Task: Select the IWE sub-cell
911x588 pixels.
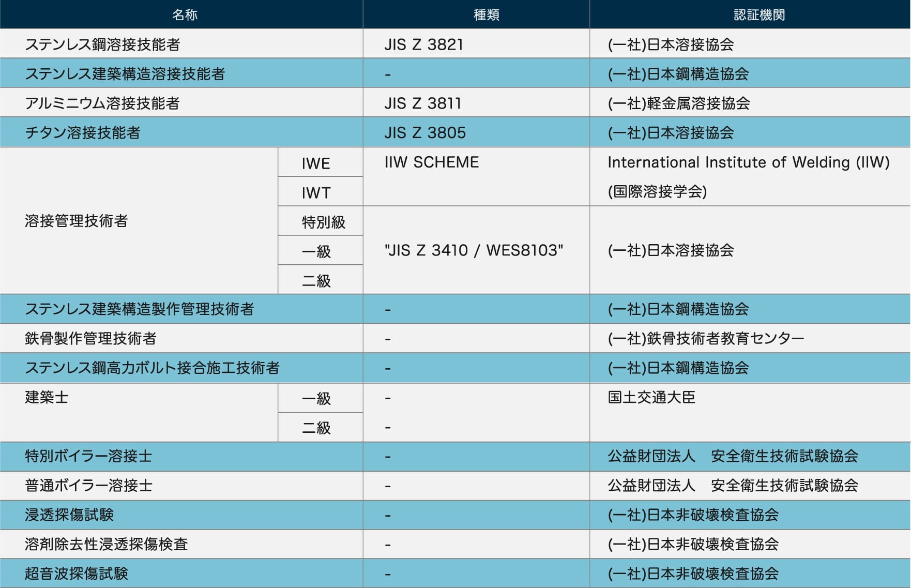Action: pos(321,162)
